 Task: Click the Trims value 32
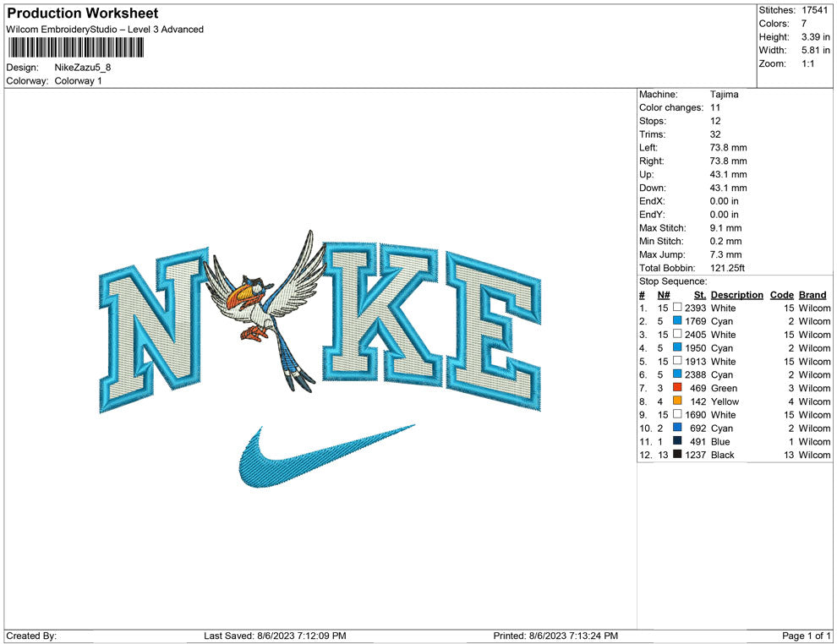pyautogui.click(x=715, y=134)
